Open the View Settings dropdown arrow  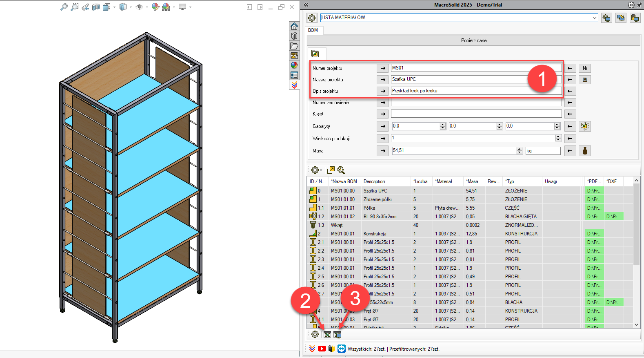pos(190,7)
